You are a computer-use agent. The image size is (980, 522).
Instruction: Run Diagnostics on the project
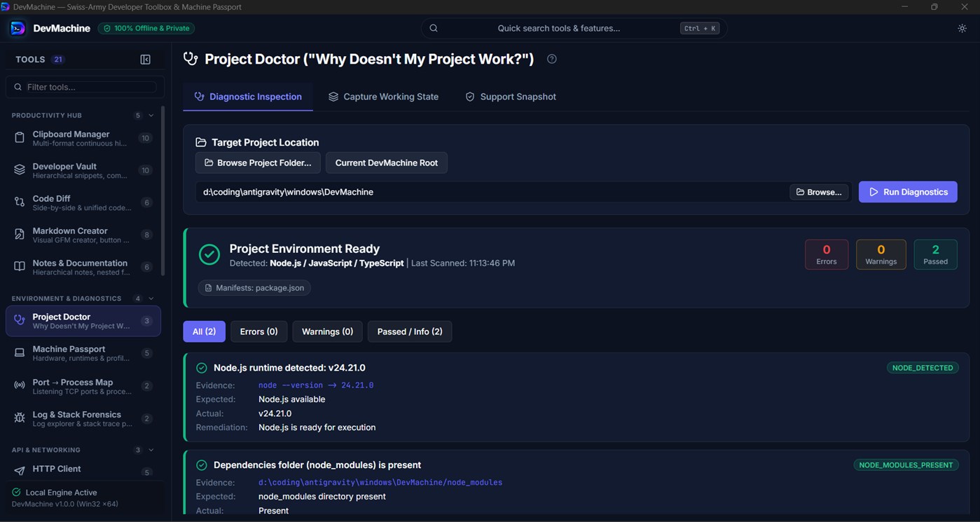click(908, 192)
